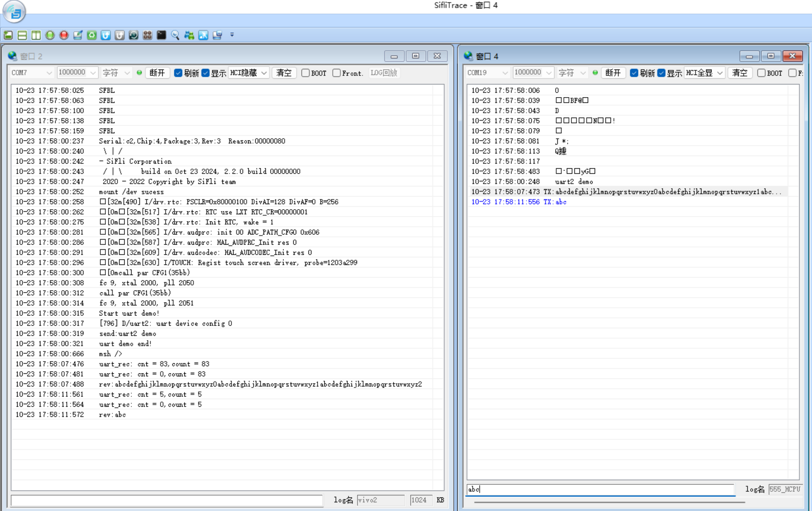Select the 'msh />' log line
The image size is (812, 511).
222,354
